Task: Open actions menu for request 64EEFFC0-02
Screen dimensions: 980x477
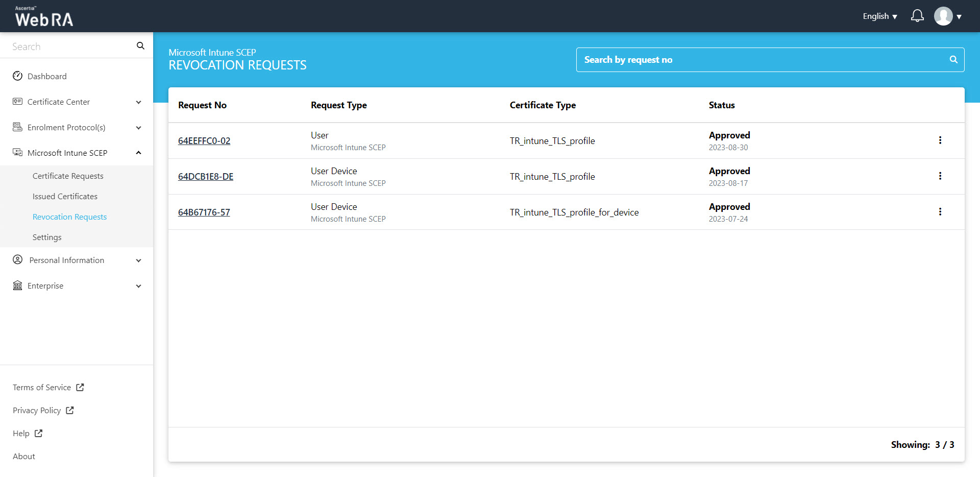Action: coord(940,140)
